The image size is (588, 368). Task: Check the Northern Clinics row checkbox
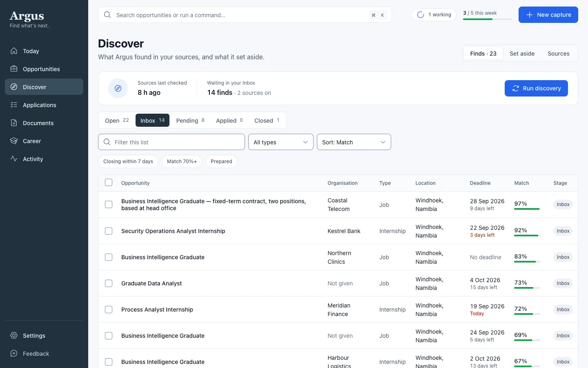[109, 257]
